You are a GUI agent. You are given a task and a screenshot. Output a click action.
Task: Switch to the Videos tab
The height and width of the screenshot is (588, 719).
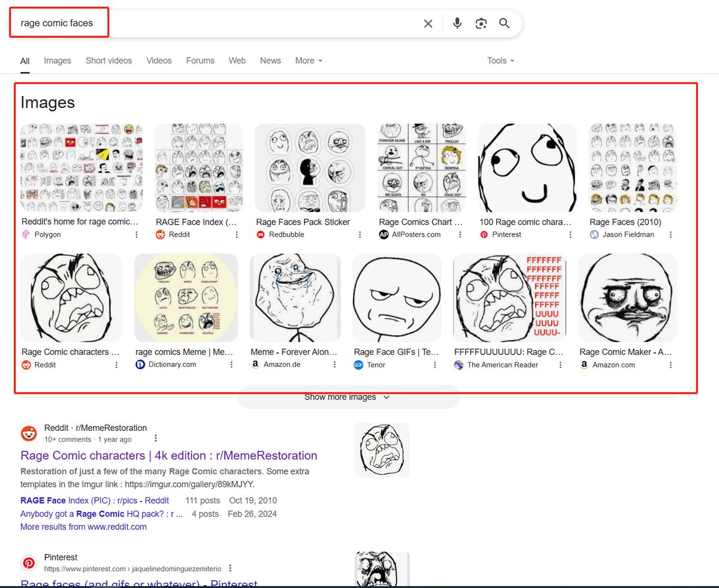pos(159,61)
